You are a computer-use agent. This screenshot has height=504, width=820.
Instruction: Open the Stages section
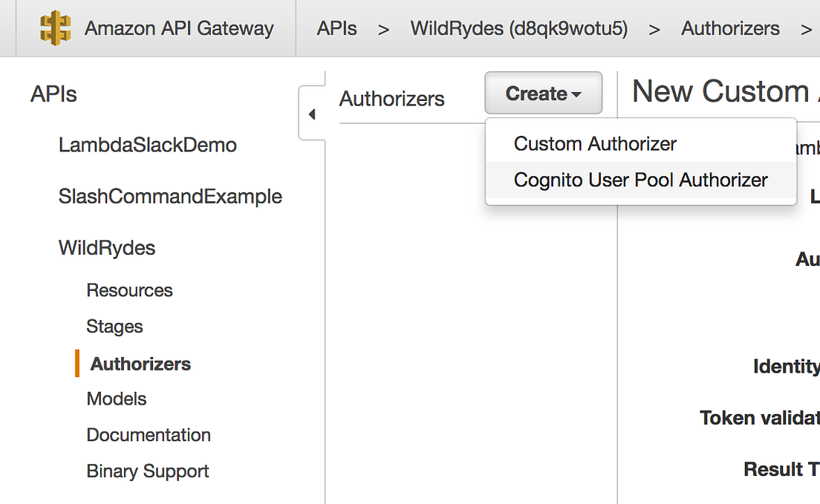114,327
